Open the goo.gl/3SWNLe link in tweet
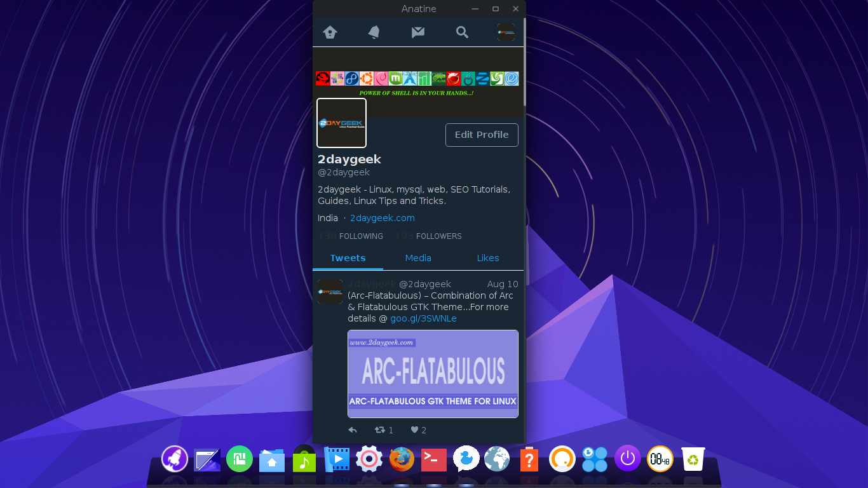Viewport: 868px width, 488px height. coord(423,318)
